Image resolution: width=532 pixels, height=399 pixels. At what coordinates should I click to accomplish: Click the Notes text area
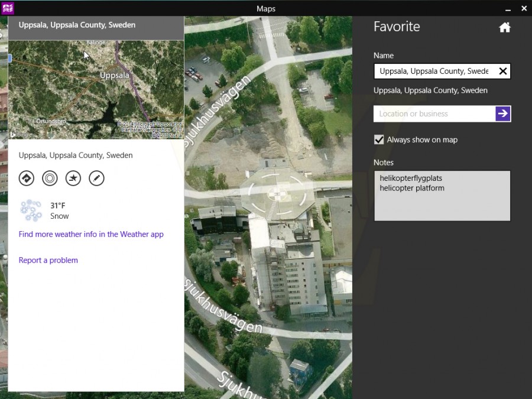442,196
